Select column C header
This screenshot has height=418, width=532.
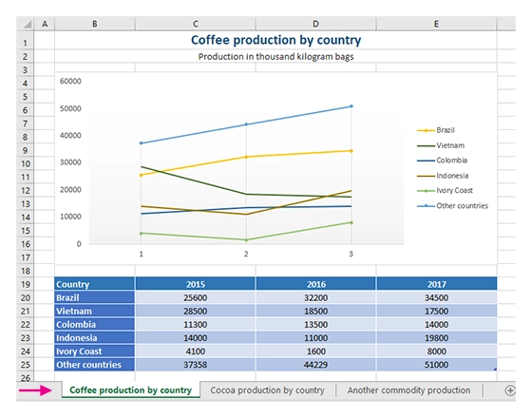pos(196,24)
